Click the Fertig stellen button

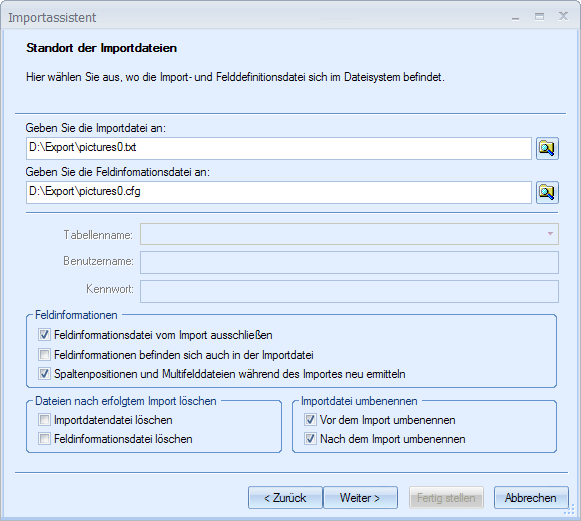pyautogui.click(x=446, y=498)
